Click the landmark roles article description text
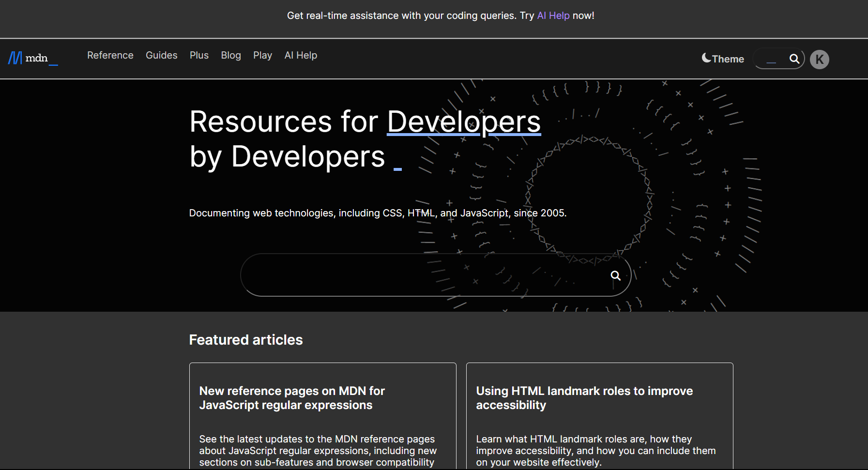Image resolution: width=868 pixels, height=470 pixels. [x=595, y=451]
